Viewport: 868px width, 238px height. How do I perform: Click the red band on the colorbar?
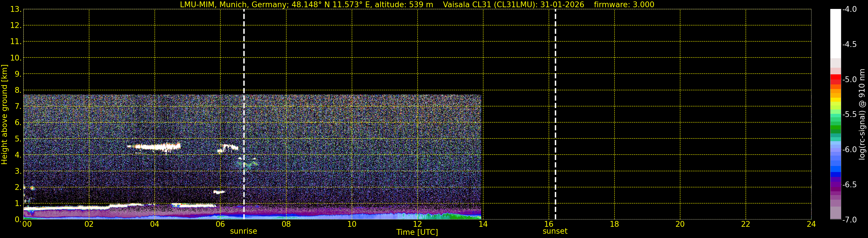point(835,79)
